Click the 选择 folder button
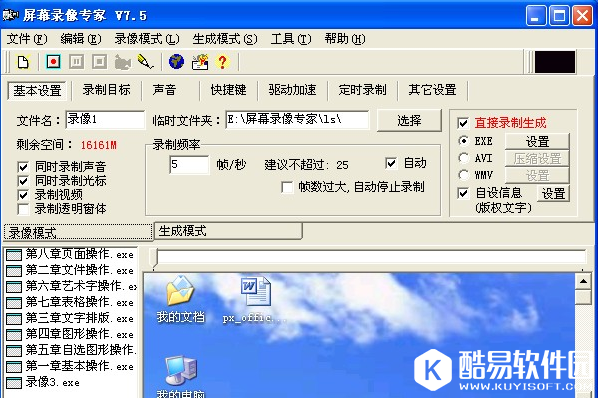The image size is (599, 398). (x=409, y=121)
